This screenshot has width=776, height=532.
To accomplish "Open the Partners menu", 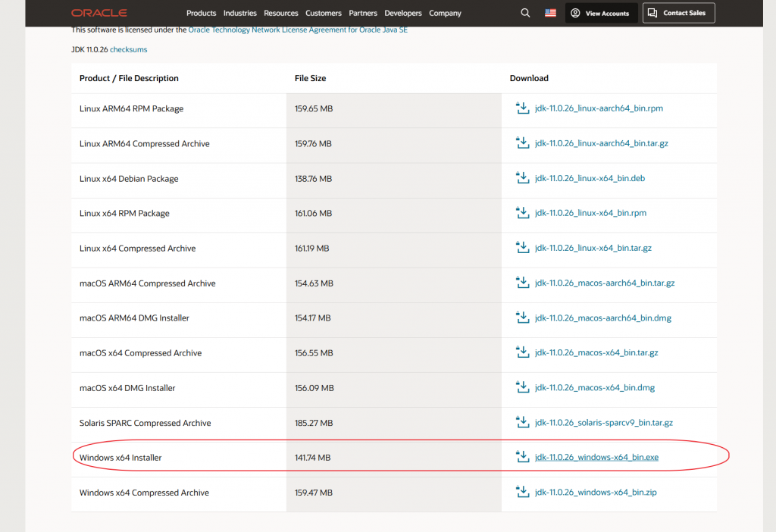I will click(363, 14).
